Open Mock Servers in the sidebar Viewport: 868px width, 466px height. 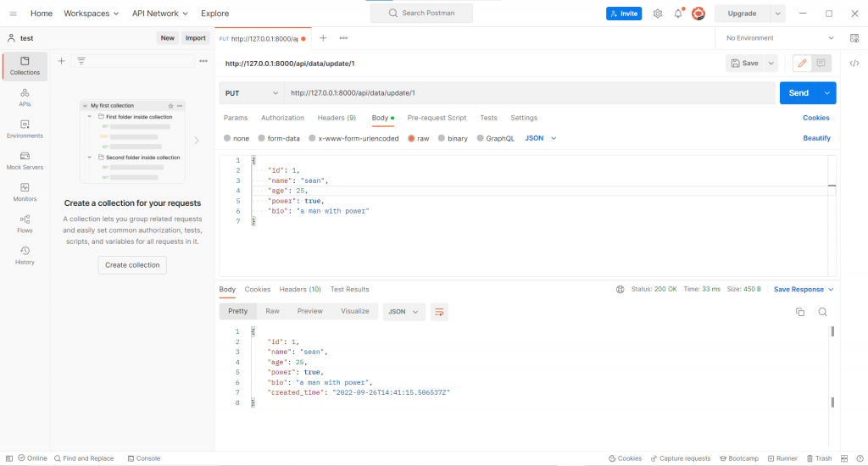25,160
